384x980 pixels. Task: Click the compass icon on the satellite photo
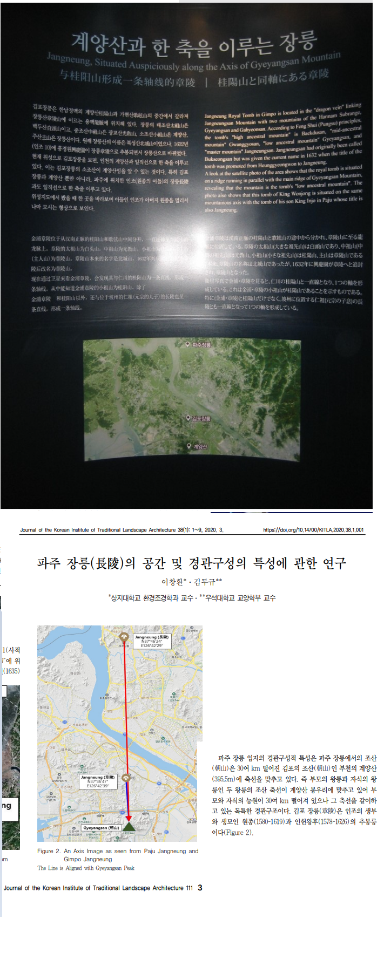tap(93, 349)
